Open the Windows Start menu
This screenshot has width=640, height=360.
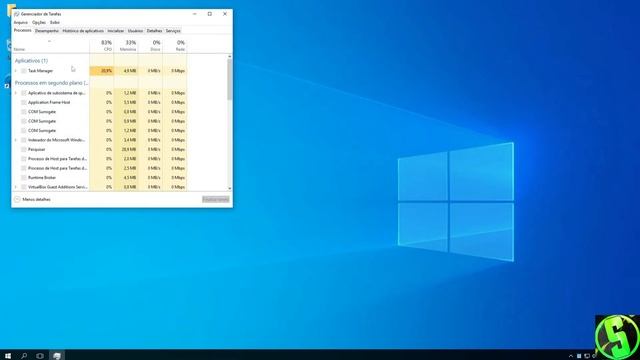(x=8, y=356)
